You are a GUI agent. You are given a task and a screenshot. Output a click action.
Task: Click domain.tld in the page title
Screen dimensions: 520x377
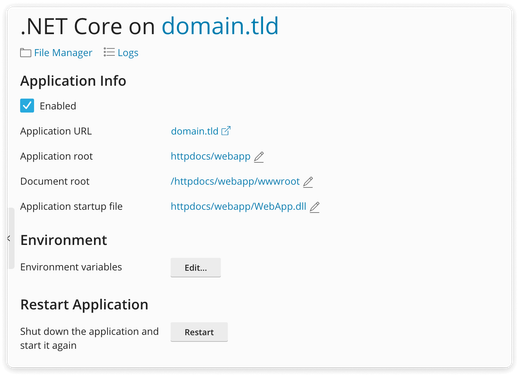pyautogui.click(x=220, y=26)
